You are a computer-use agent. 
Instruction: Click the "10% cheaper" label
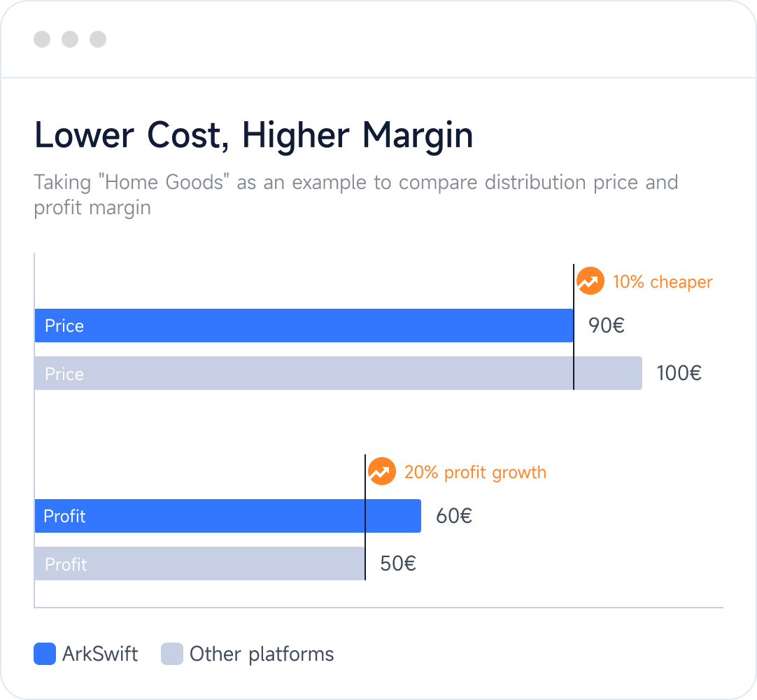pyautogui.click(x=663, y=282)
